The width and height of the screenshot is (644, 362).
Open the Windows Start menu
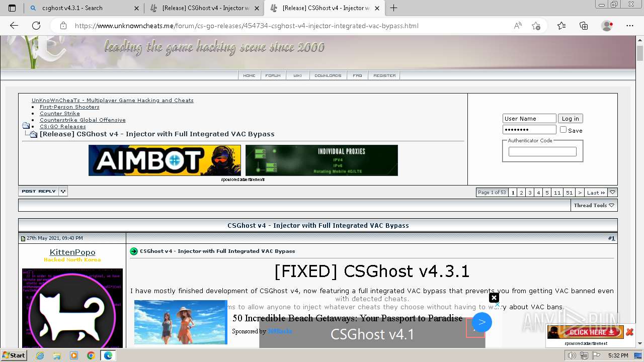[x=14, y=355]
